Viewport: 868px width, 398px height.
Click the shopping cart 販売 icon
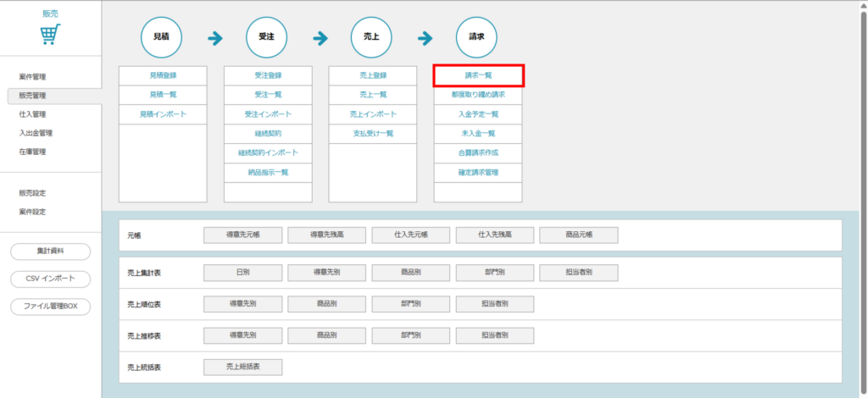[x=51, y=36]
